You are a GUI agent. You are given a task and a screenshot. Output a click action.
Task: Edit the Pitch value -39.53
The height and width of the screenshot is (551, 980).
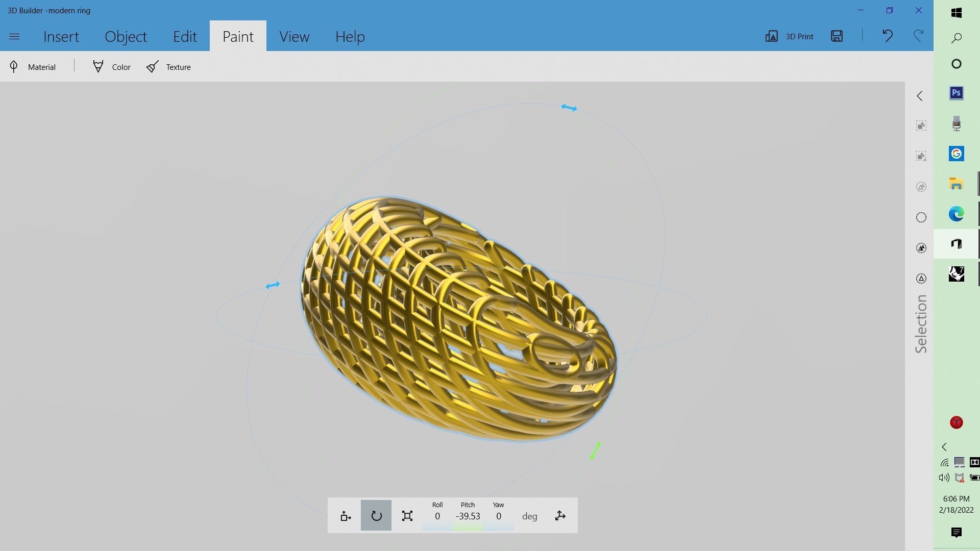click(468, 516)
